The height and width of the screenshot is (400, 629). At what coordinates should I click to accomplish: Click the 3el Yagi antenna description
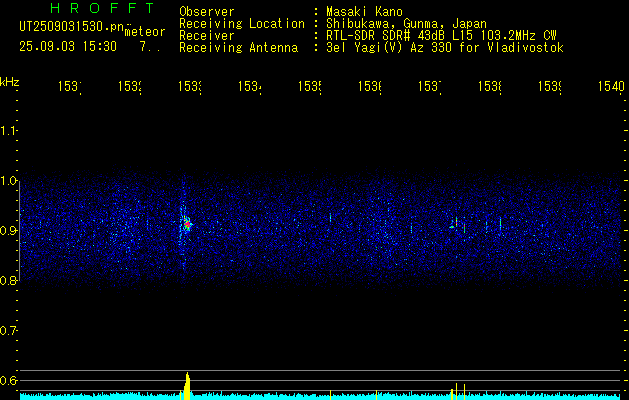coord(445,48)
